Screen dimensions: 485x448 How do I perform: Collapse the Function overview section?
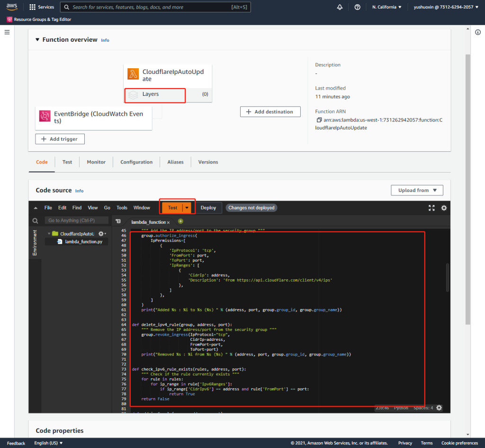pos(37,40)
